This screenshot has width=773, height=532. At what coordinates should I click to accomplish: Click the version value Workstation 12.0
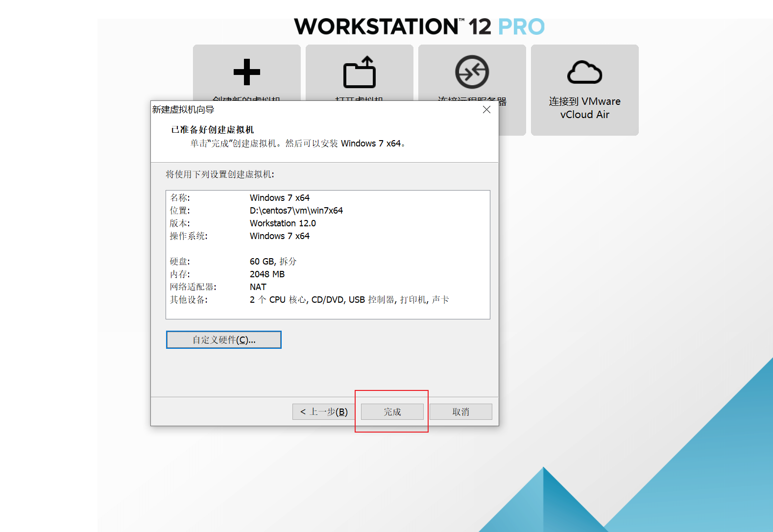[x=283, y=223]
